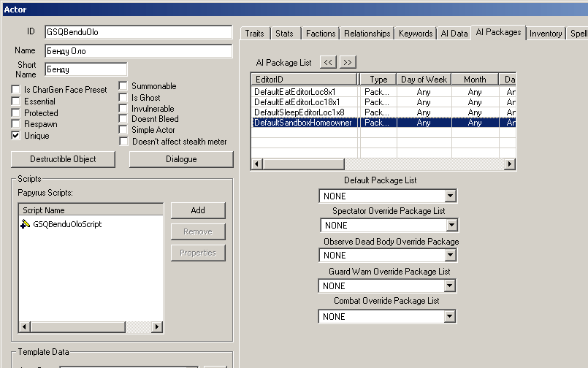The height and width of the screenshot is (368, 588).
Task: Click left arrow of AI package list scrollbar
Action: click(257, 164)
